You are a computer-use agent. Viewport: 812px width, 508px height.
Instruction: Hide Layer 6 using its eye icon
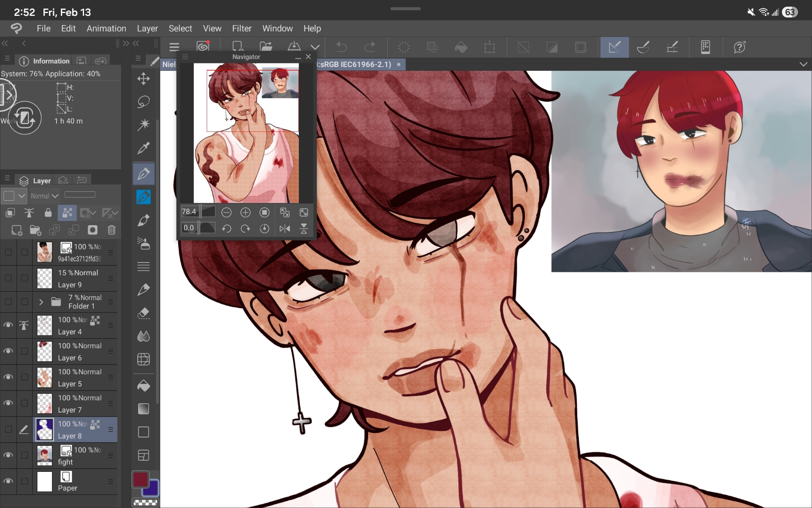(8, 351)
